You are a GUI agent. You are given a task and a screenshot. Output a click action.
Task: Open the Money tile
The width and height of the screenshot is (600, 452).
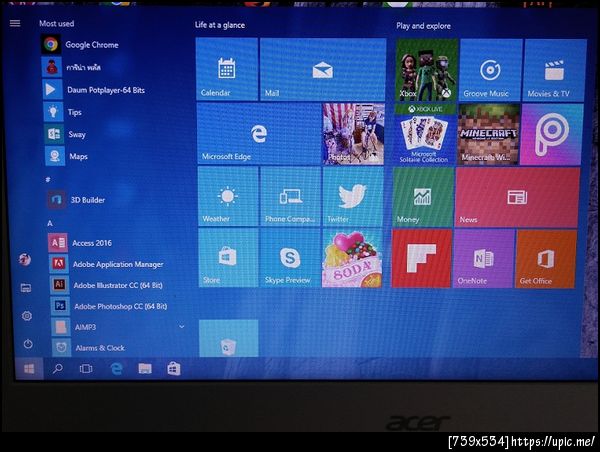(423, 197)
